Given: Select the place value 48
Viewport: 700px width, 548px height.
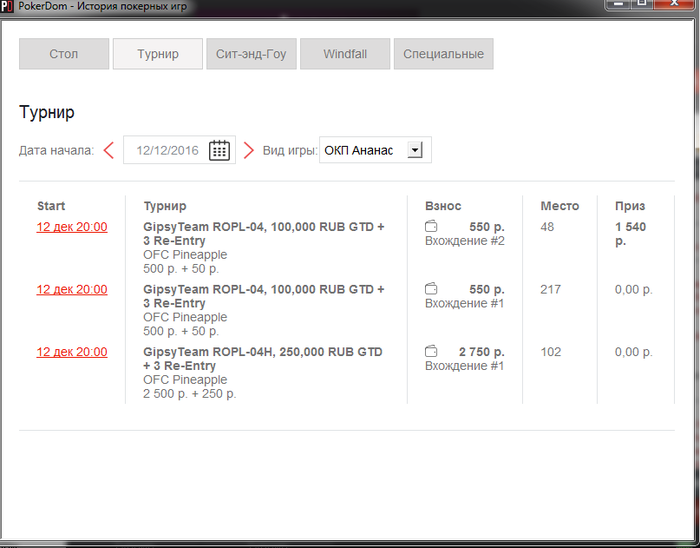Looking at the screenshot, I should [x=547, y=227].
